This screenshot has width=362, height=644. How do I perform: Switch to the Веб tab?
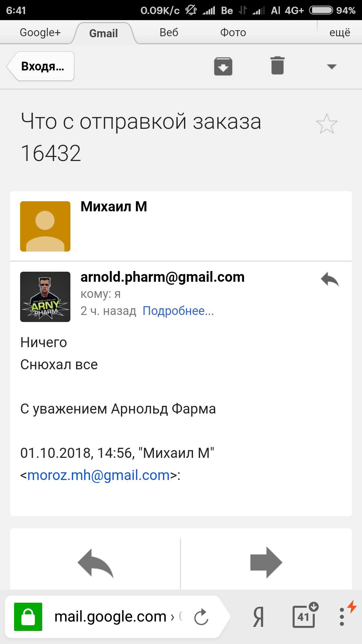pos(169,33)
